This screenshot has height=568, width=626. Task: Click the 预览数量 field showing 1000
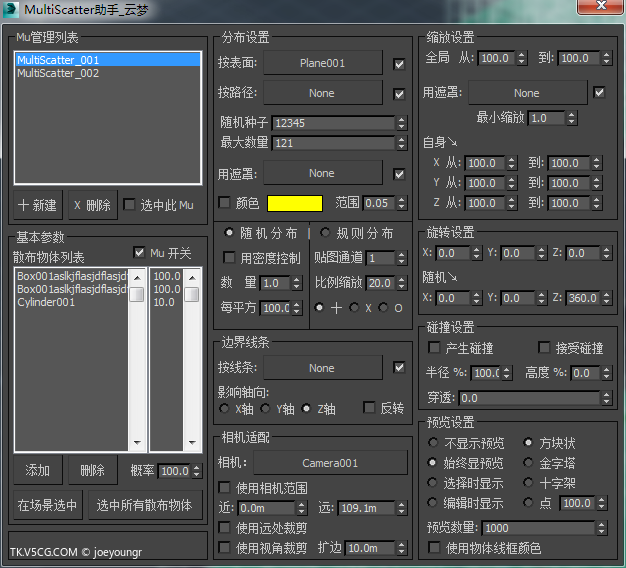pos(539,528)
